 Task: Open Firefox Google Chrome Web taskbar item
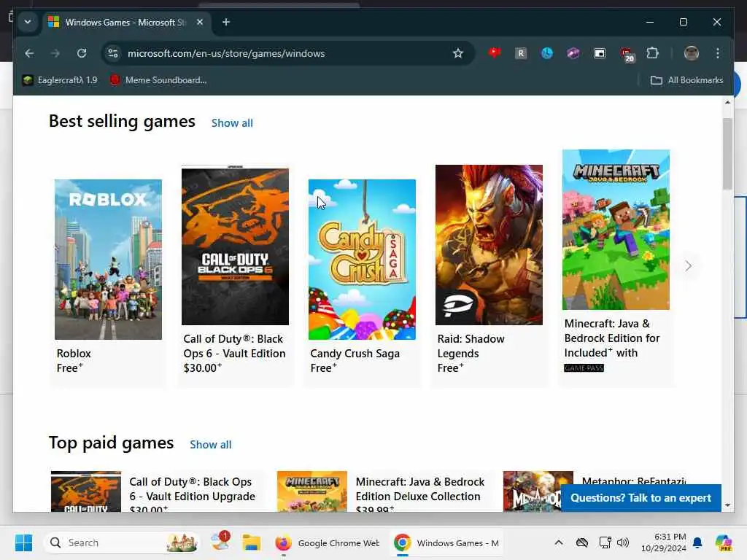coord(328,542)
